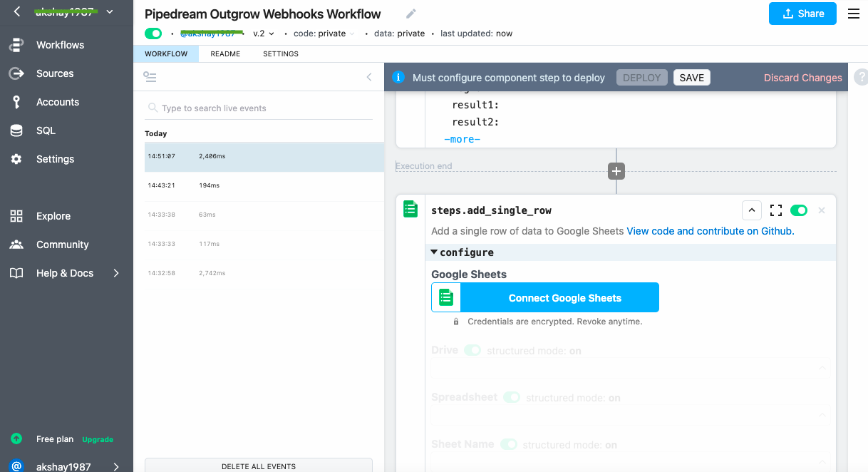Click the user profile @ icon
This screenshot has height=472, width=868.
16,466
